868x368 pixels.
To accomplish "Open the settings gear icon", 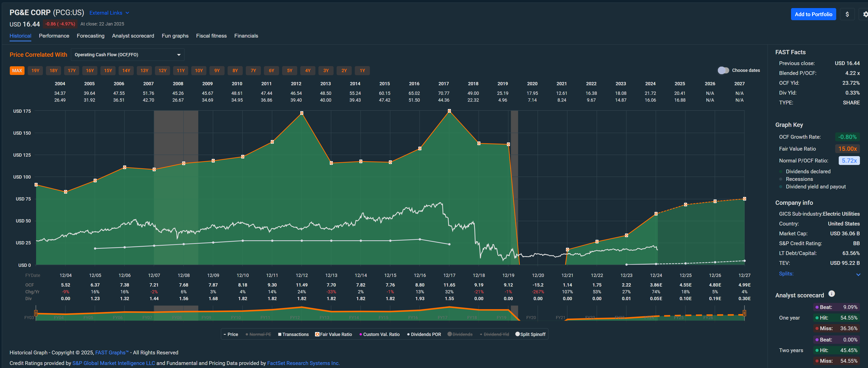I will coord(865,14).
